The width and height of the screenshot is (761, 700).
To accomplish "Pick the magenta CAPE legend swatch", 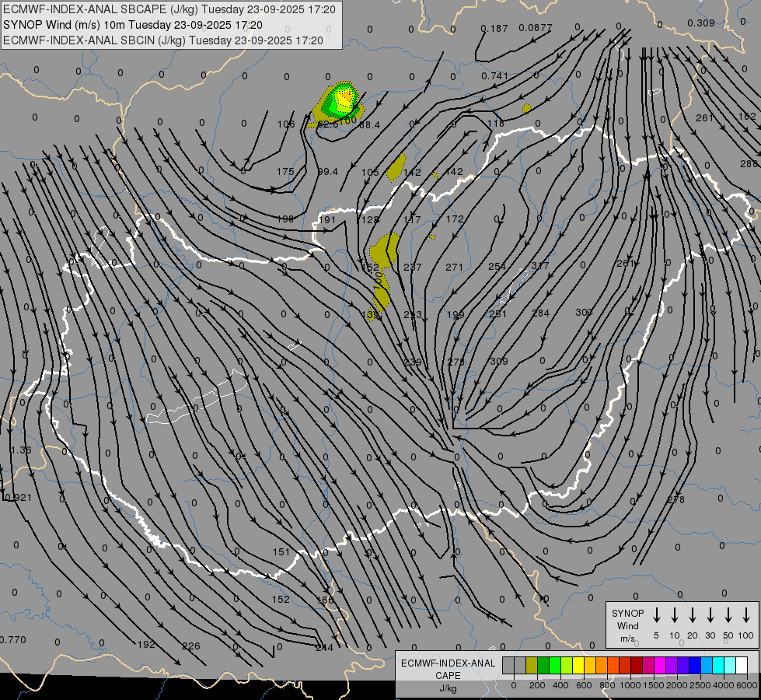I will pyautogui.click(x=660, y=666).
